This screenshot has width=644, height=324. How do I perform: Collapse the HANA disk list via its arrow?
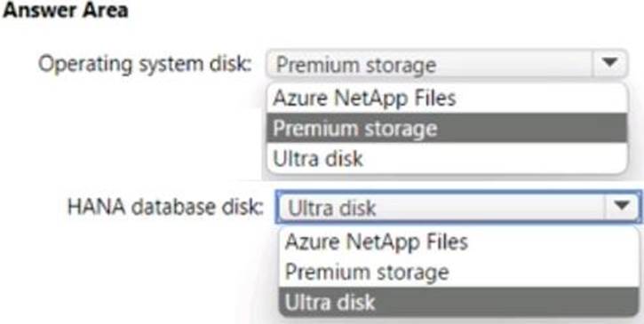pyautogui.click(x=622, y=207)
